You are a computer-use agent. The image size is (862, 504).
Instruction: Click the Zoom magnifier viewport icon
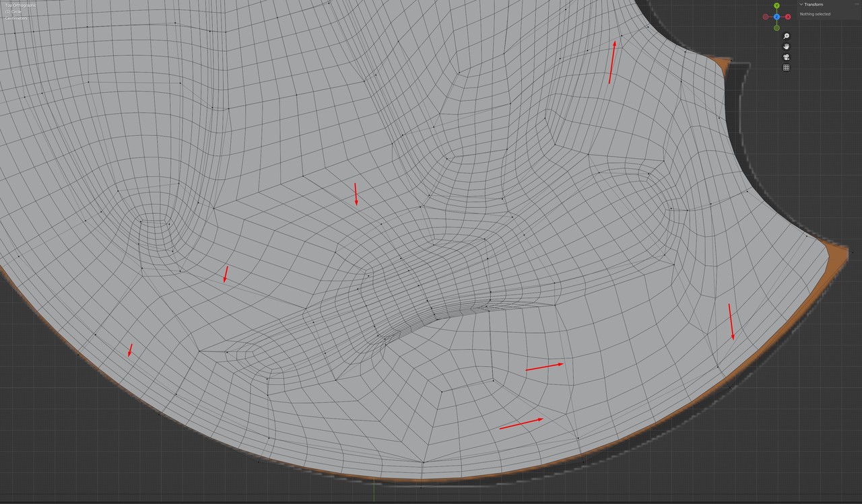tap(786, 36)
